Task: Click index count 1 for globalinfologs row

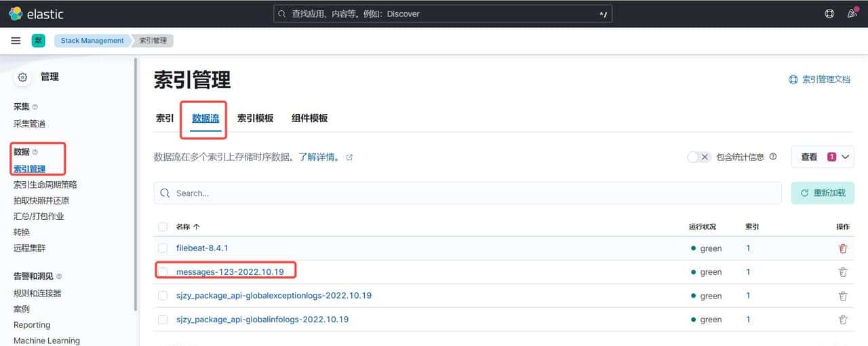Action: (748, 320)
